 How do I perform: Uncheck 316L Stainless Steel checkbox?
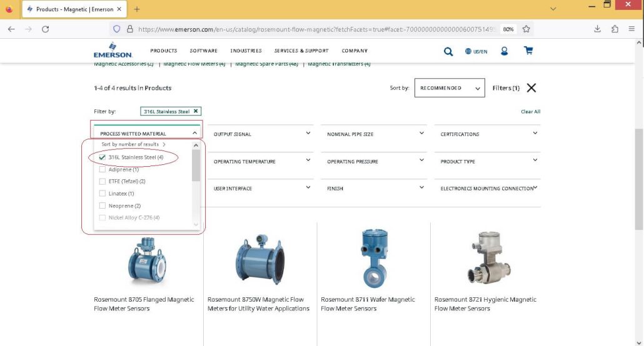coord(103,157)
